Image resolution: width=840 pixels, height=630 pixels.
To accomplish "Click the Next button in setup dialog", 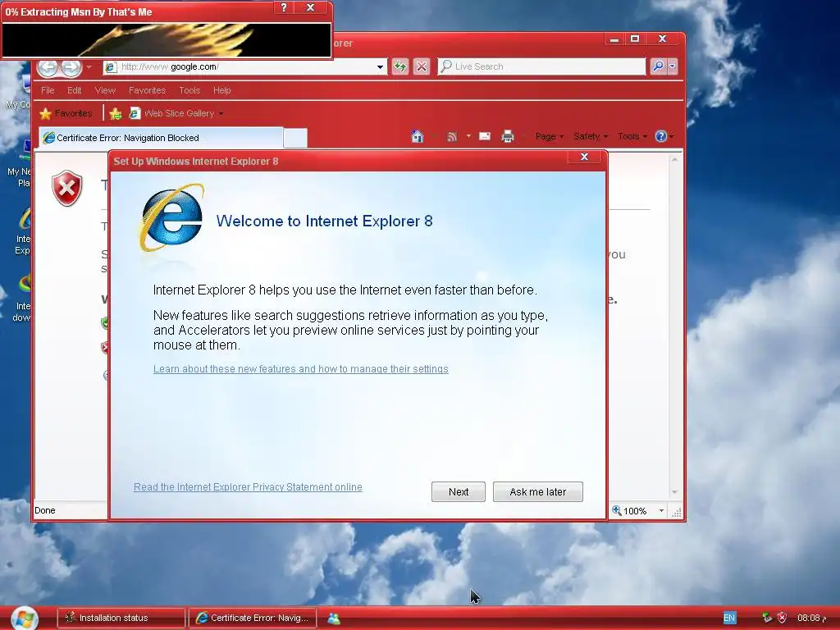I will pos(458,492).
